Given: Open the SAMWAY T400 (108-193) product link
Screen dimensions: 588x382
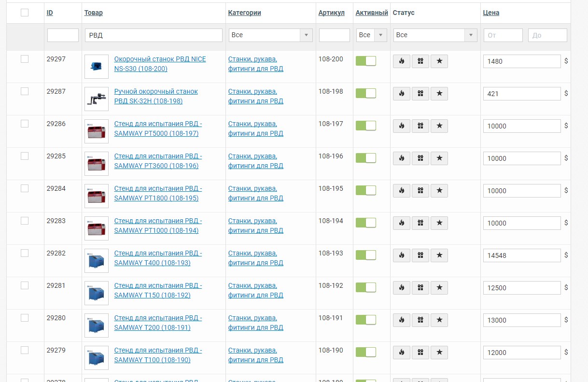Looking at the screenshot, I should pos(158,258).
